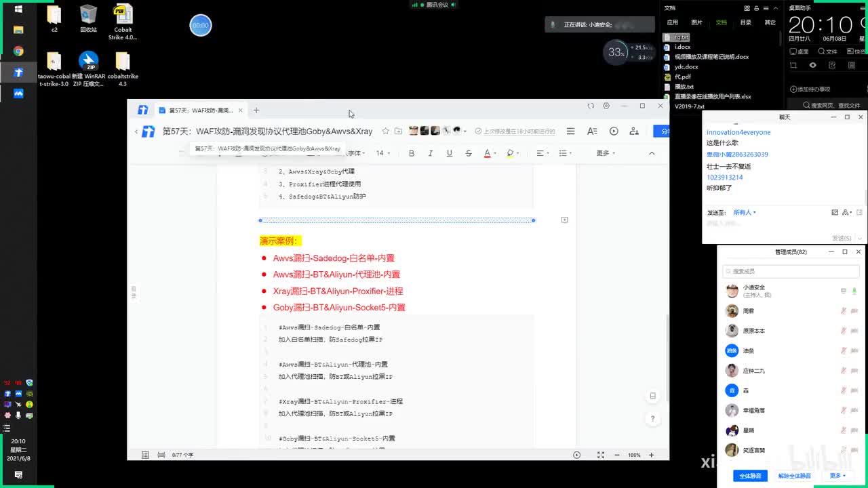Open move-to-folder icon beside title
Viewport: 868px width, 488px height.
pos(398,131)
